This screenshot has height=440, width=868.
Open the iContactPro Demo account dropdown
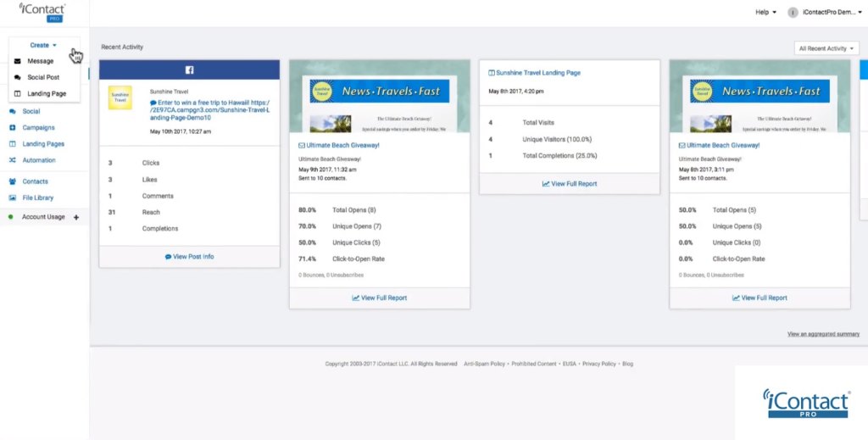point(832,12)
